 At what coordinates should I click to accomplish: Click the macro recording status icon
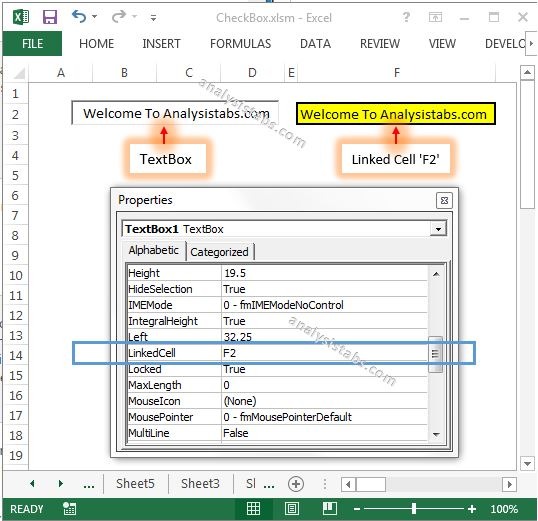coord(70,508)
